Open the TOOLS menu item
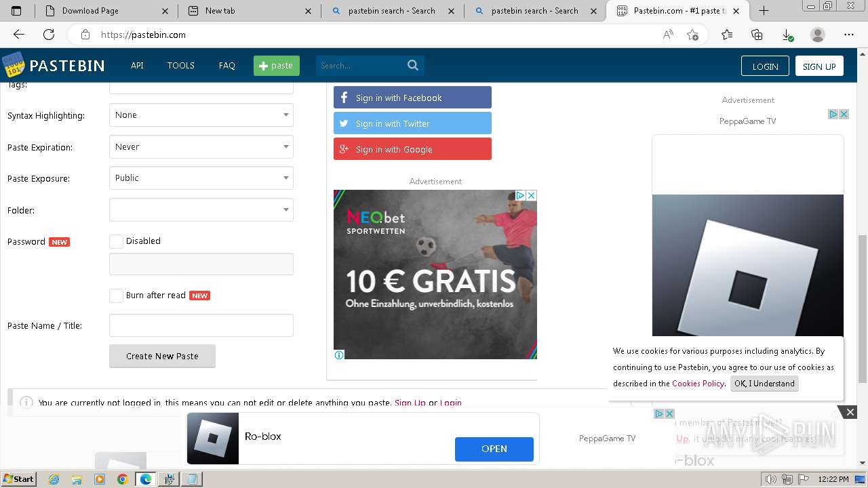This screenshot has width=868, height=488. coord(181,65)
